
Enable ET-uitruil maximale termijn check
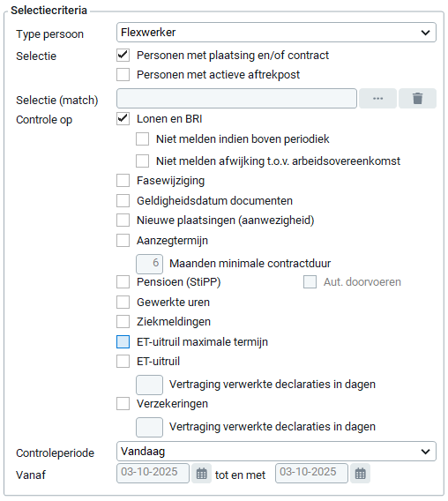coord(123,341)
